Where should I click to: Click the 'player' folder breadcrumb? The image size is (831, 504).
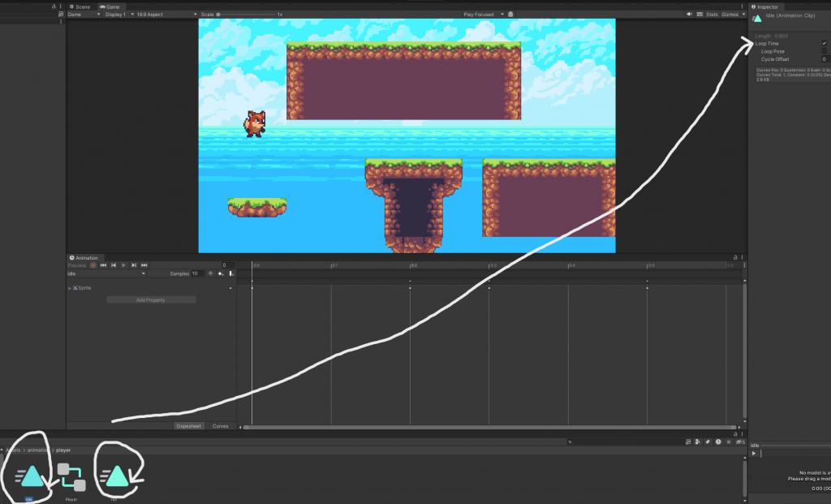pos(63,450)
